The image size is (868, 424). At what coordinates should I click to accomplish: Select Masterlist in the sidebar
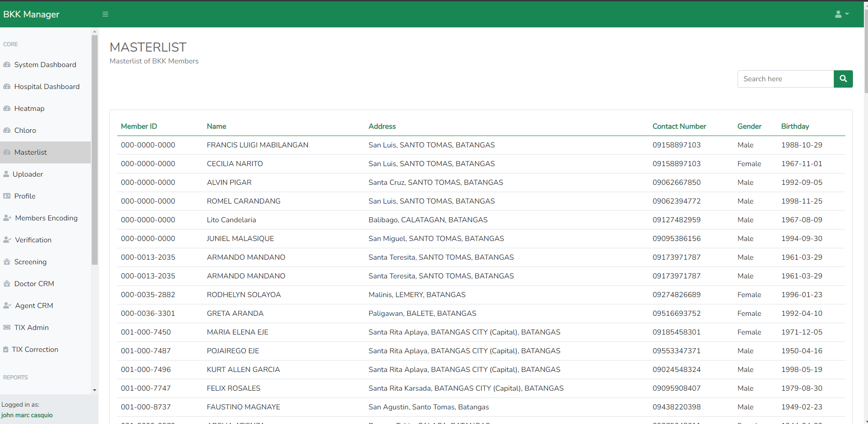(31, 152)
